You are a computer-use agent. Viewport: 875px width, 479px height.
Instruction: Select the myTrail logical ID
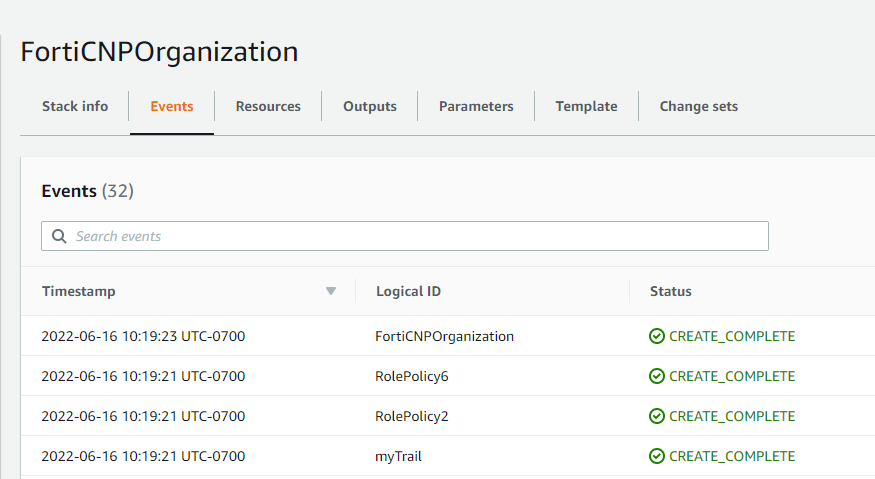(x=398, y=456)
